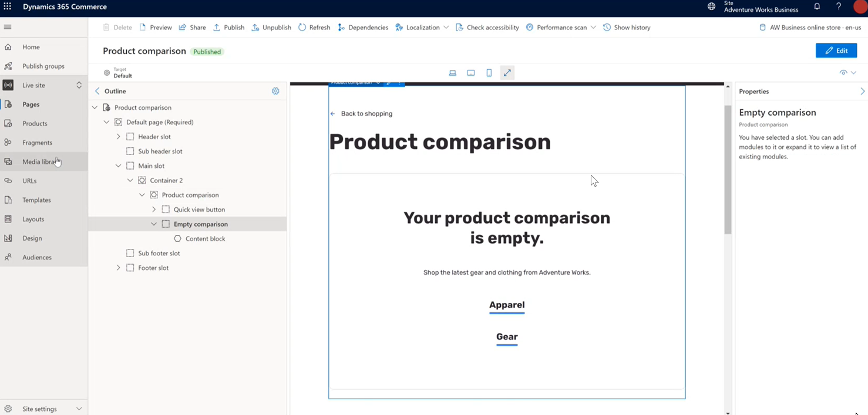Toggle the preview visibility eye icon

tap(843, 73)
